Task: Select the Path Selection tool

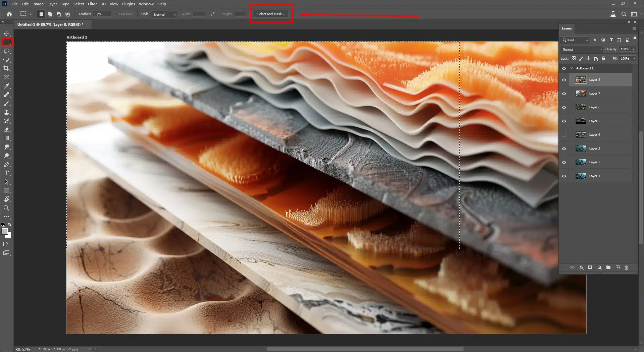Action: [x=6, y=182]
